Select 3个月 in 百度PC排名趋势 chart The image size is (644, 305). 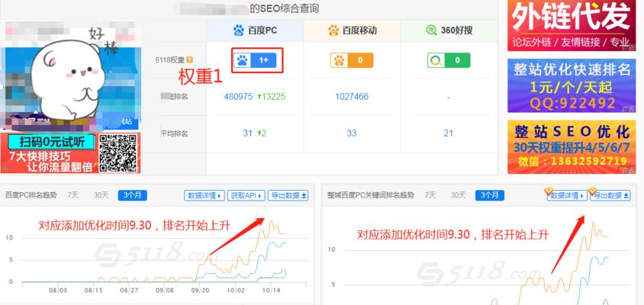[132, 195]
